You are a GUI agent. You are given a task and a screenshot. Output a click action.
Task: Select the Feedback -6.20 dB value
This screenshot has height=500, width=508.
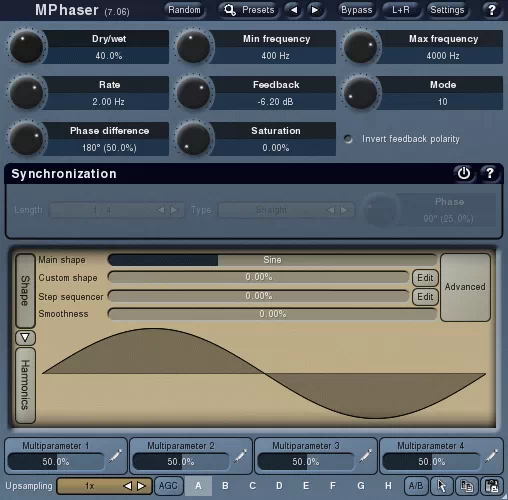tap(275, 102)
